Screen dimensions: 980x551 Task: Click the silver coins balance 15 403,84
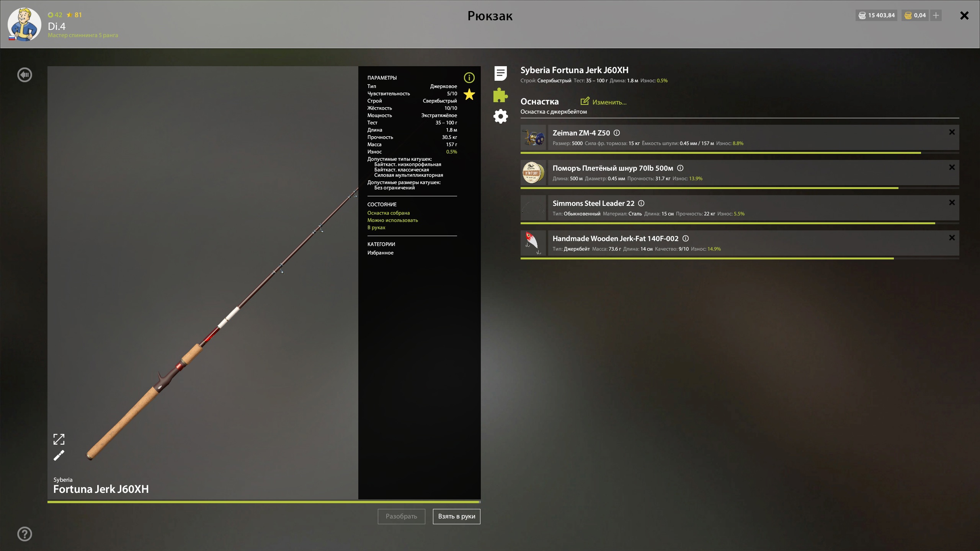[x=876, y=15]
